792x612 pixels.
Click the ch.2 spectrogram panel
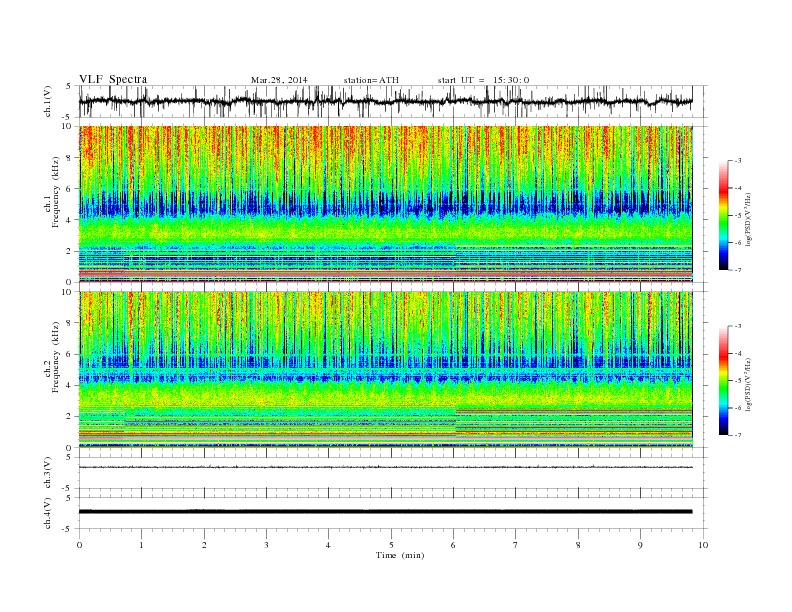385,370
